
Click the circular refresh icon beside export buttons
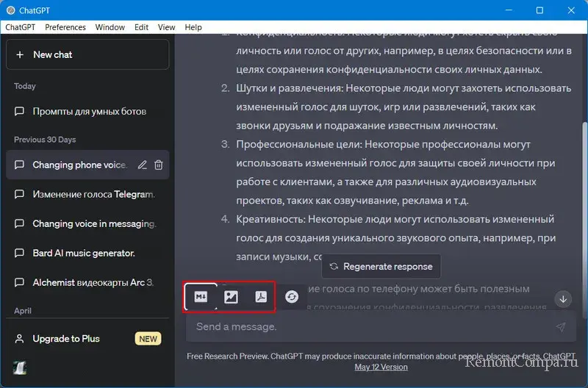pos(292,297)
